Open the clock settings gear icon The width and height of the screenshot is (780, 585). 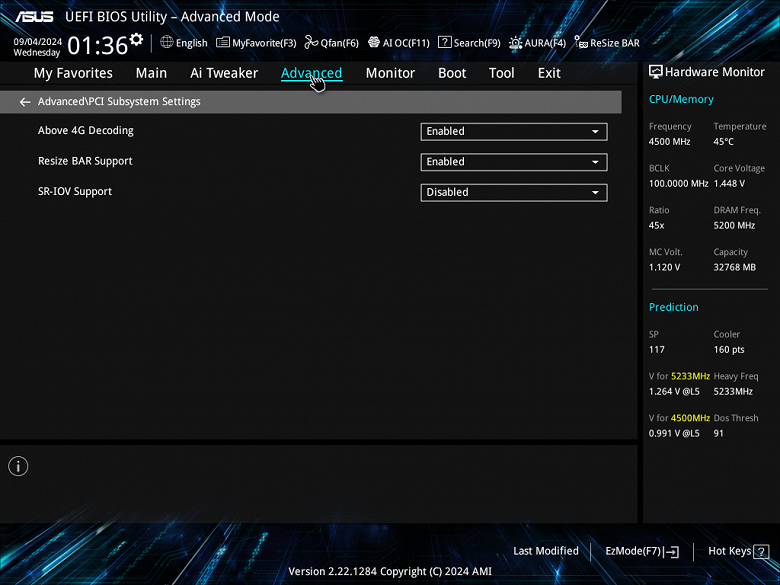point(136,40)
